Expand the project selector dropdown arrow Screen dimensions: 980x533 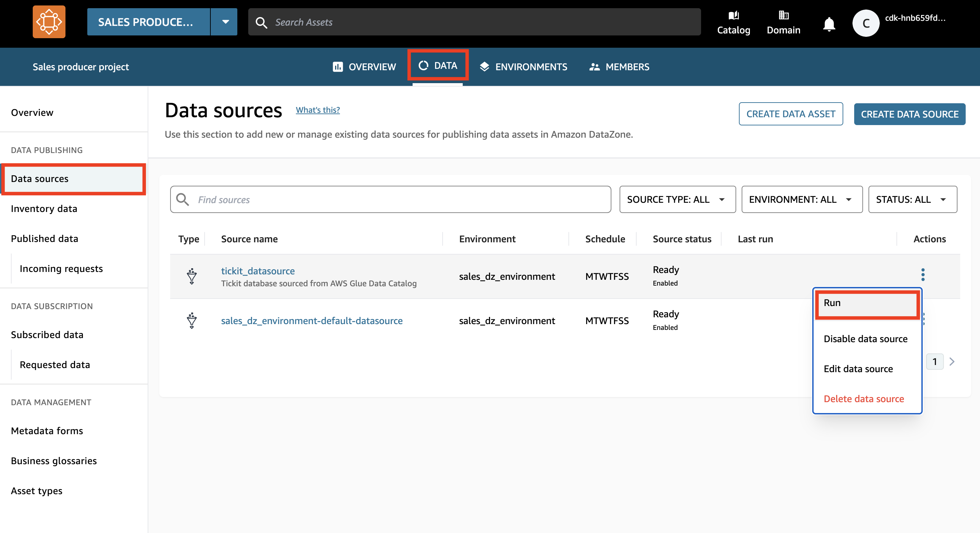pyautogui.click(x=225, y=22)
